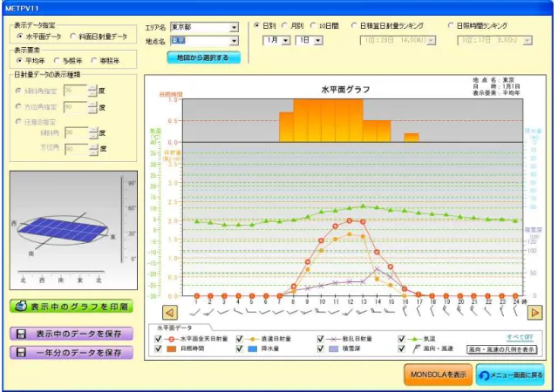Click 地図から選択する button
This screenshot has width=558, height=392.
point(203,57)
